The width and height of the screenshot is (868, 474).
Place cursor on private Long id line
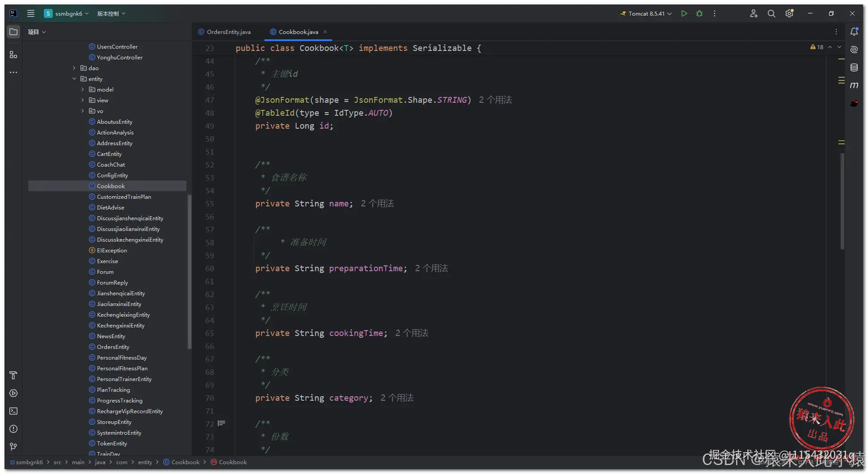294,126
